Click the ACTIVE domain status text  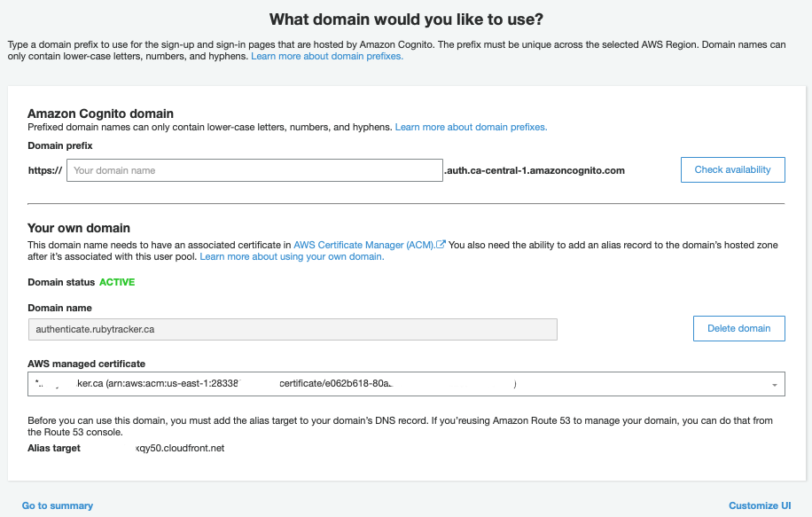117,282
